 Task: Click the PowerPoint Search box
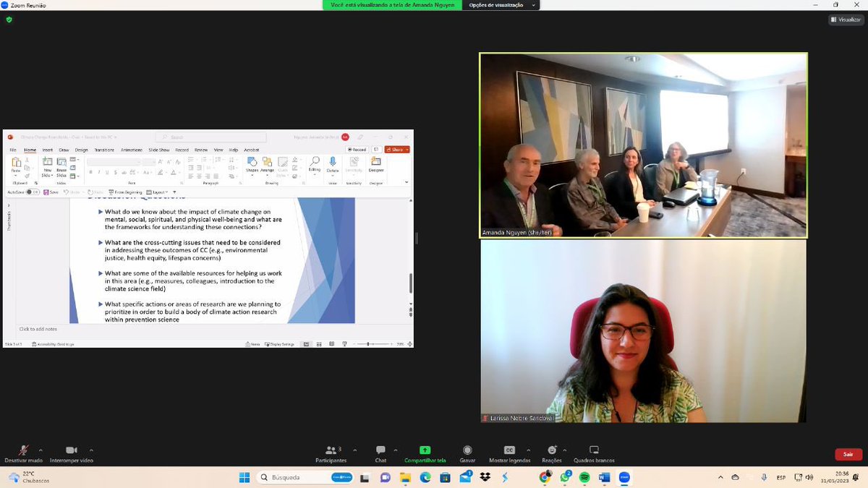coord(210,137)
